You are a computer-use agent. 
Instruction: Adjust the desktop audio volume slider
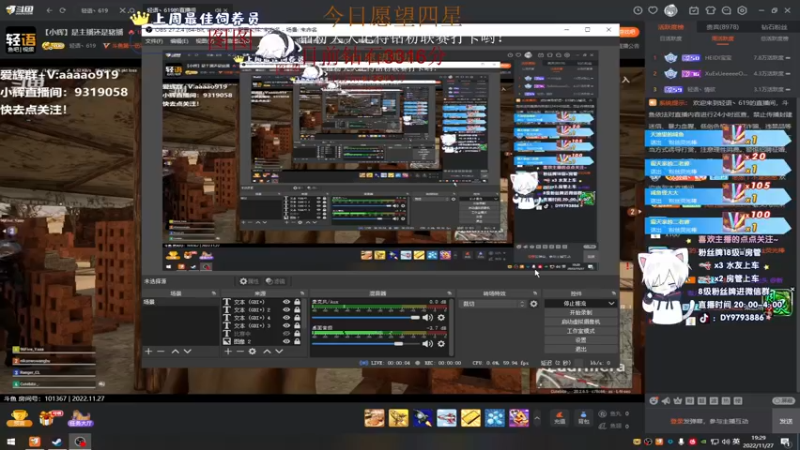(x=365, y=344)
